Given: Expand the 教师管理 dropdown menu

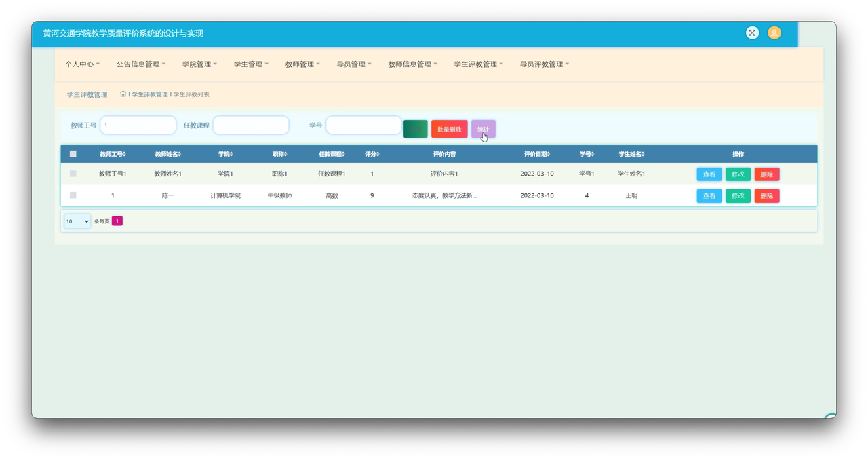Looking at the screenshot, I should (x=302, y=64).
